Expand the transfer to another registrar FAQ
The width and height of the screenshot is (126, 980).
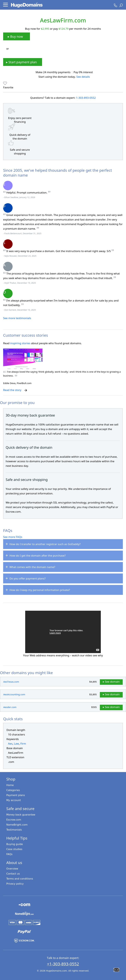point(63,544)
